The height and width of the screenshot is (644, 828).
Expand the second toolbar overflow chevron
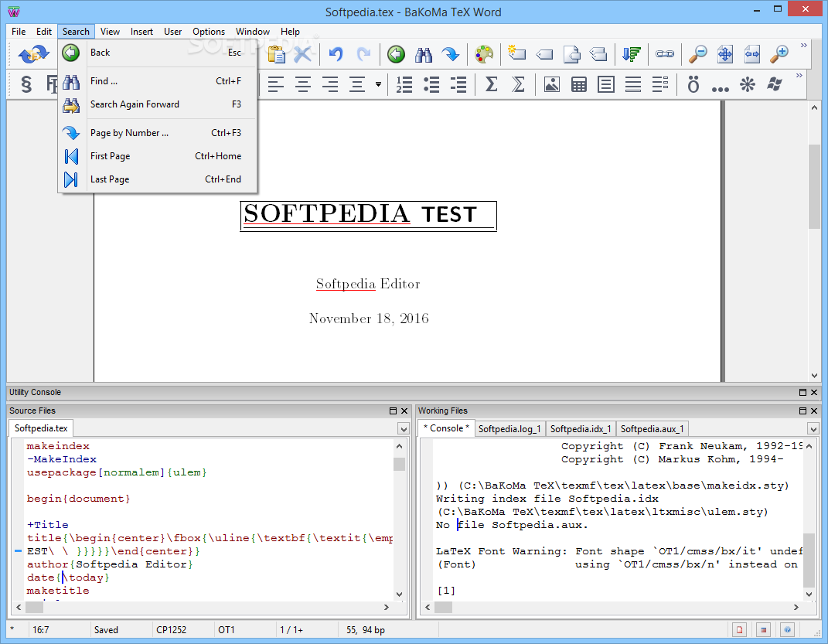coord(799,76)
